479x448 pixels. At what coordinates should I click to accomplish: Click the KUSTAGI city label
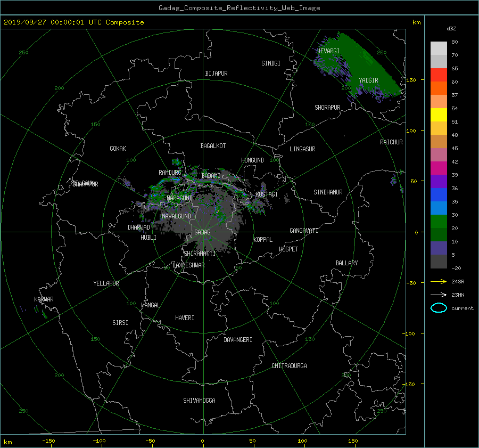[267, 194]
